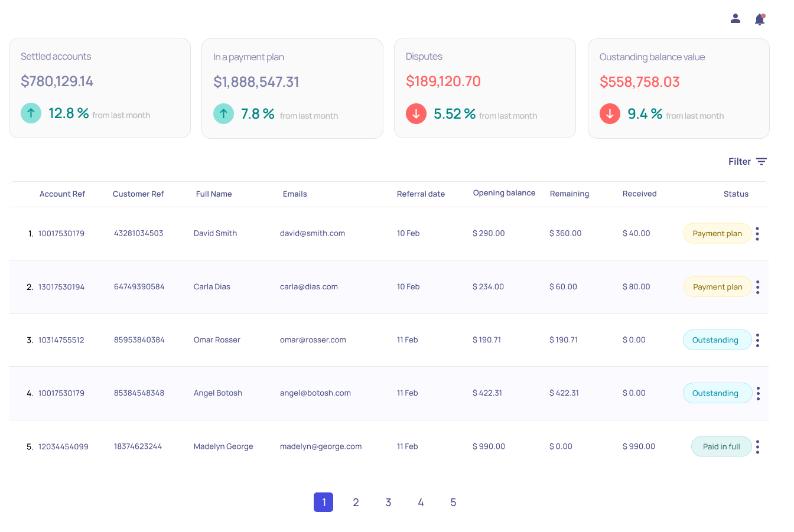
Task: Open the actions menu on Madelyn George's row
Action: pyautogui.click(x=757, y=446)
